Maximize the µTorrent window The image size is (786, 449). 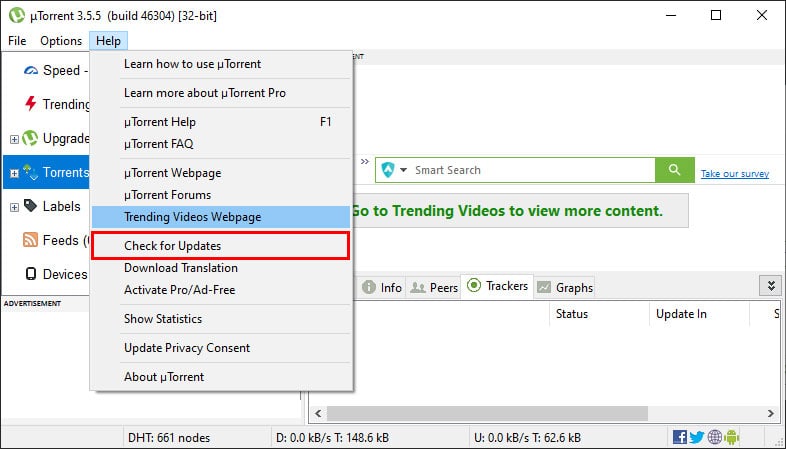(x=716, y=16)
